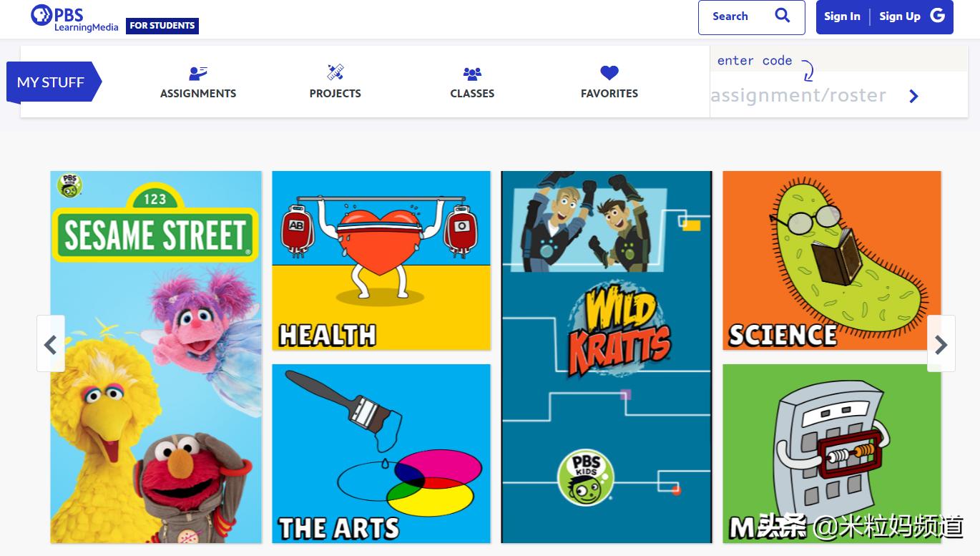Click the Google G sign-in icon
The height and width of the screenshot is (556, 980).
938,16
